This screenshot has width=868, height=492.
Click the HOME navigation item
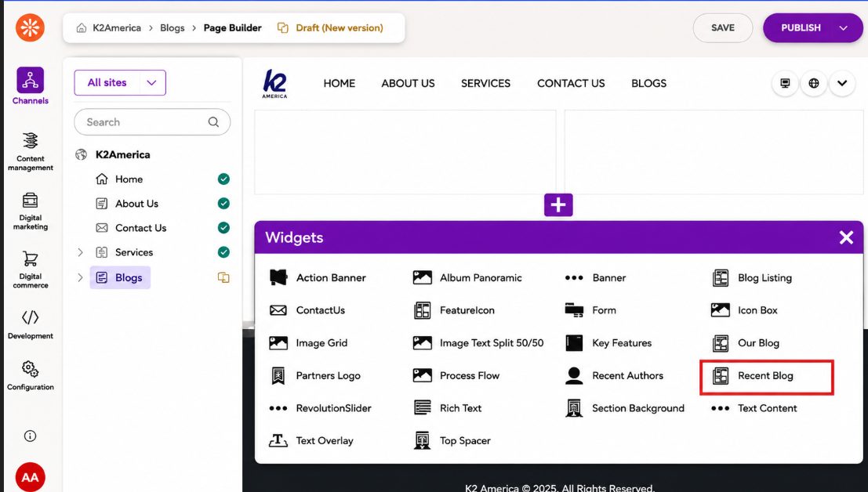340,84
